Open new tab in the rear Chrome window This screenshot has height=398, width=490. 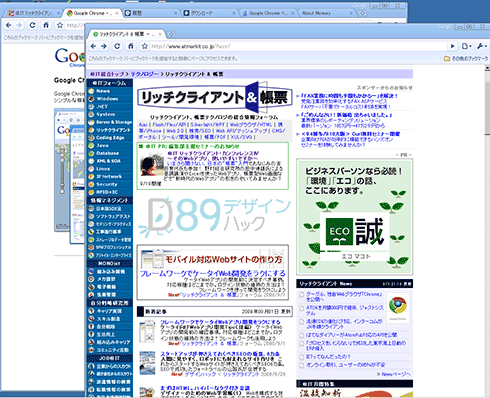(362, 13)
